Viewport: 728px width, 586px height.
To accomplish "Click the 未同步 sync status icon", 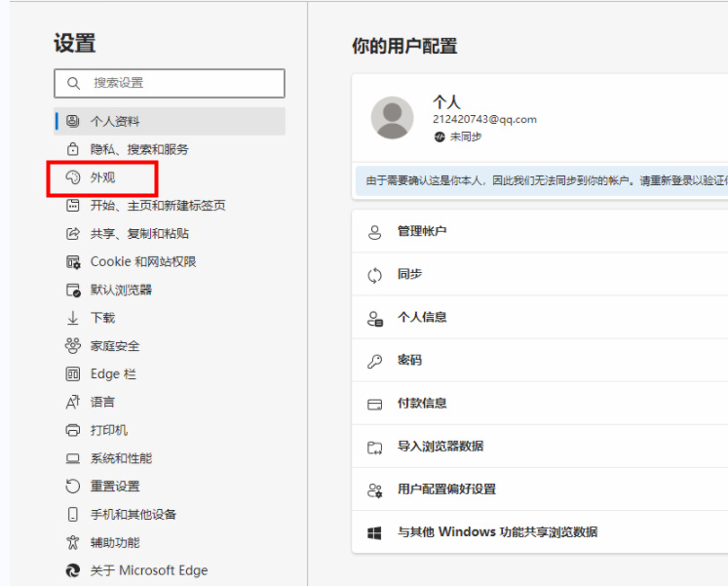I will pos(440,137).
